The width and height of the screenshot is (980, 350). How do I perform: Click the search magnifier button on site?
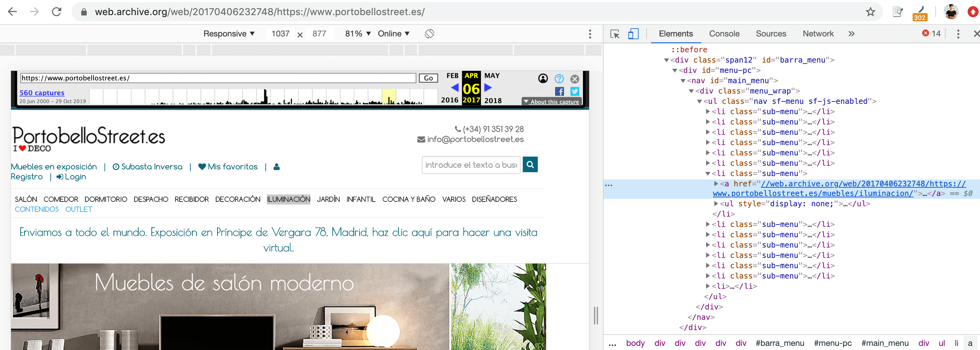(530, 165)
